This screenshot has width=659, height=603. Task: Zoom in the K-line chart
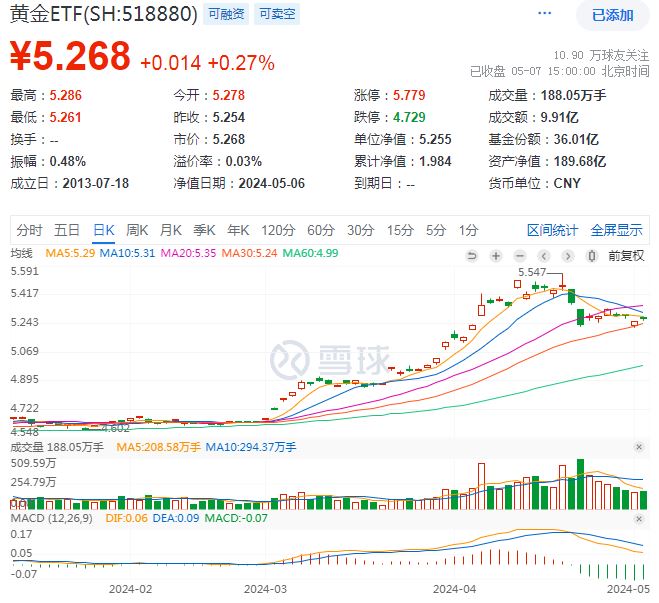[x=496, y=255]
